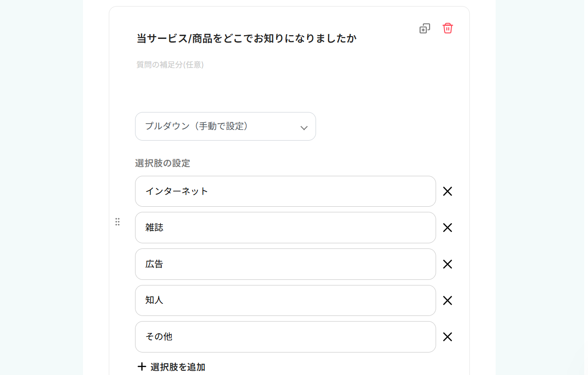The width and height of the screenshot is (588, 375).
Task: Click the 選択肢の設定 section label
Action: (163, 163)
